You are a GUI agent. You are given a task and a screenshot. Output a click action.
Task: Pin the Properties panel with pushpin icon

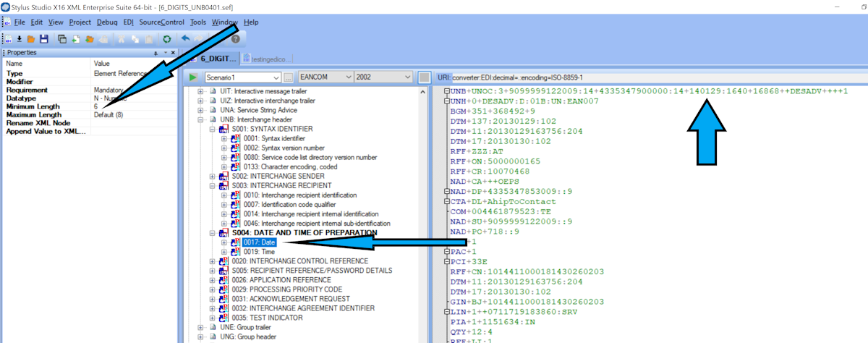click(156, 53)
